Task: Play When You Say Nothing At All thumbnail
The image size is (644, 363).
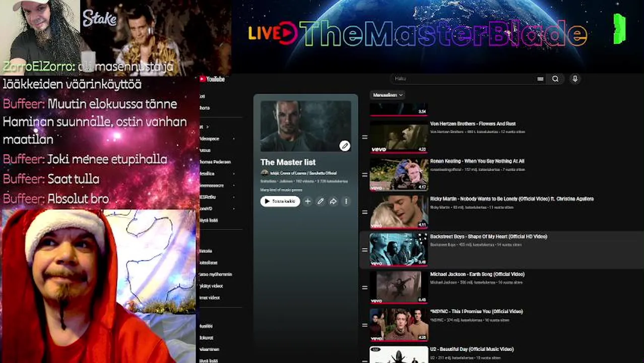Action: click(399, 174)
